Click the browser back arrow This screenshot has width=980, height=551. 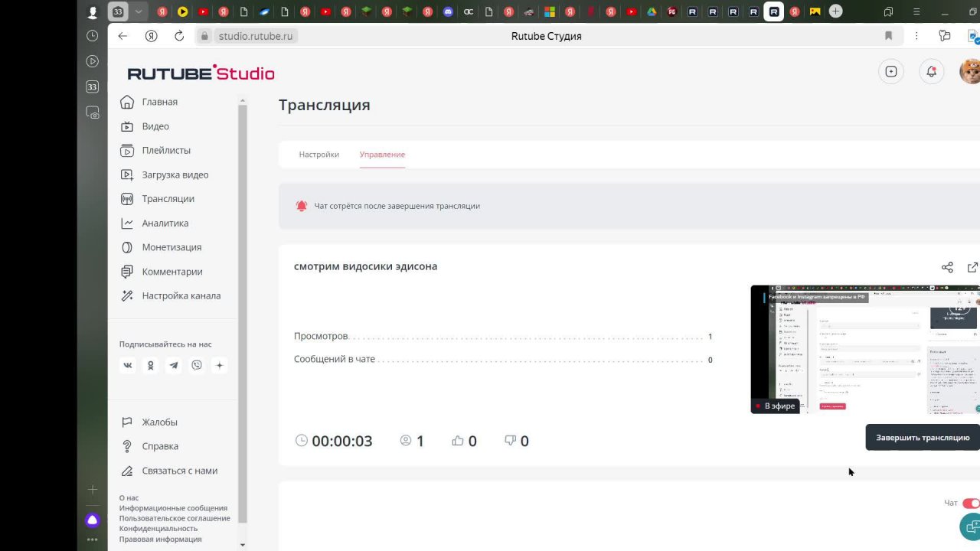pyautogui.click(x=122, y=36)
